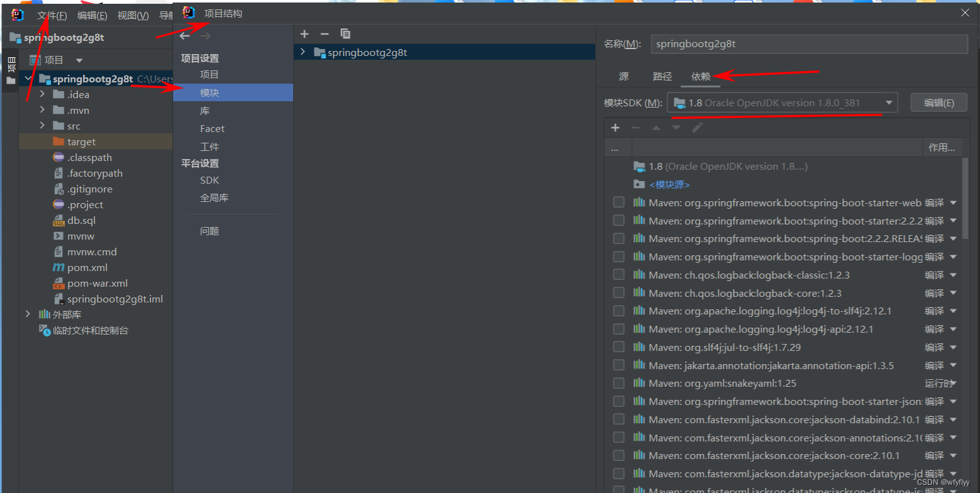Click the vertical Project tool window tab
The width and height of the screenshot is (980, 493).
tap(11, 70)
